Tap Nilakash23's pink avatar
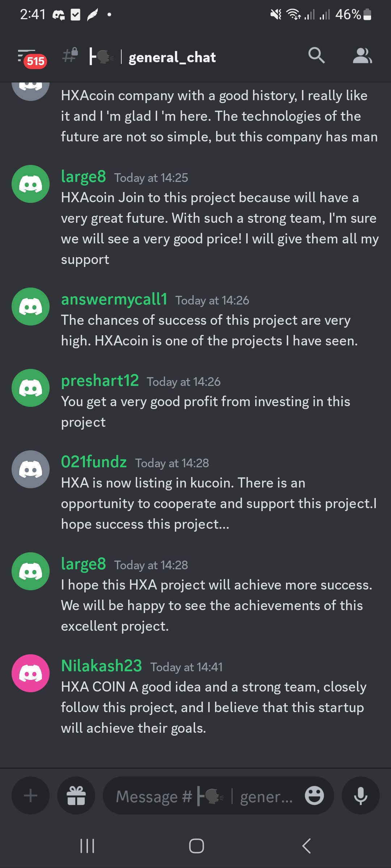391x868 pixels. pyautogui.click(x=31, y=673)
